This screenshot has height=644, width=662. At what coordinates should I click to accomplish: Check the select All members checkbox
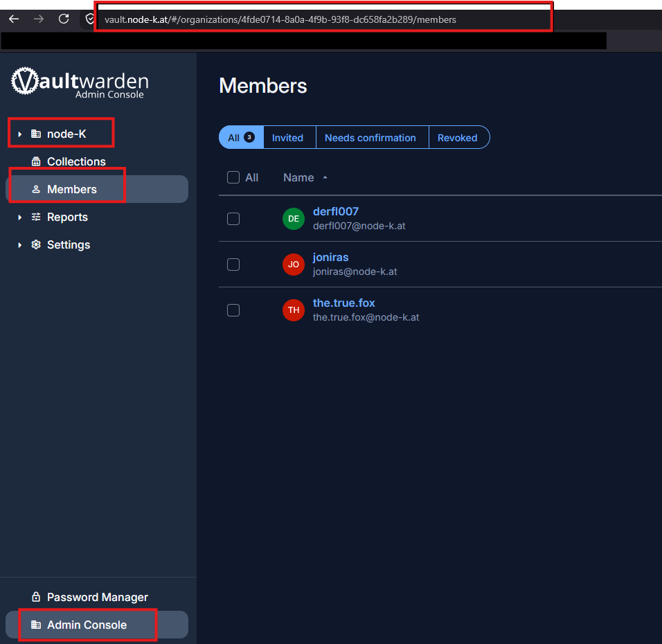pyautogui.click(x=233, y=177)
